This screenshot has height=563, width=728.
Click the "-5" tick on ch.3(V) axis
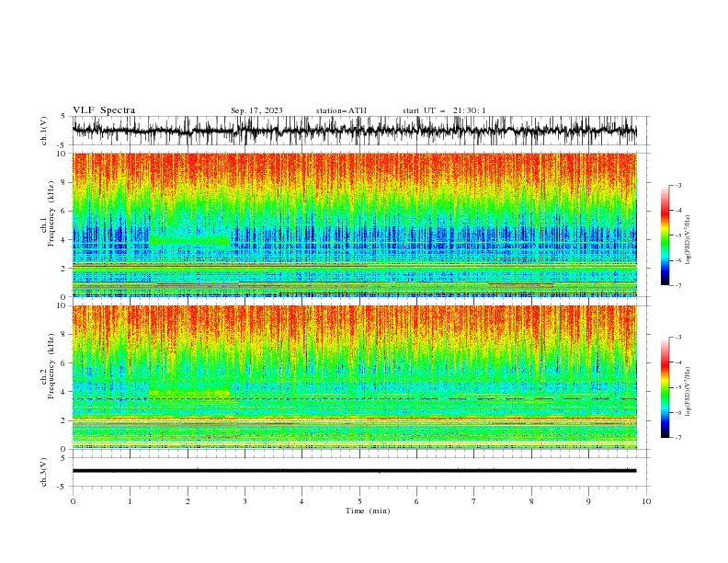click(x=63, y=487)
